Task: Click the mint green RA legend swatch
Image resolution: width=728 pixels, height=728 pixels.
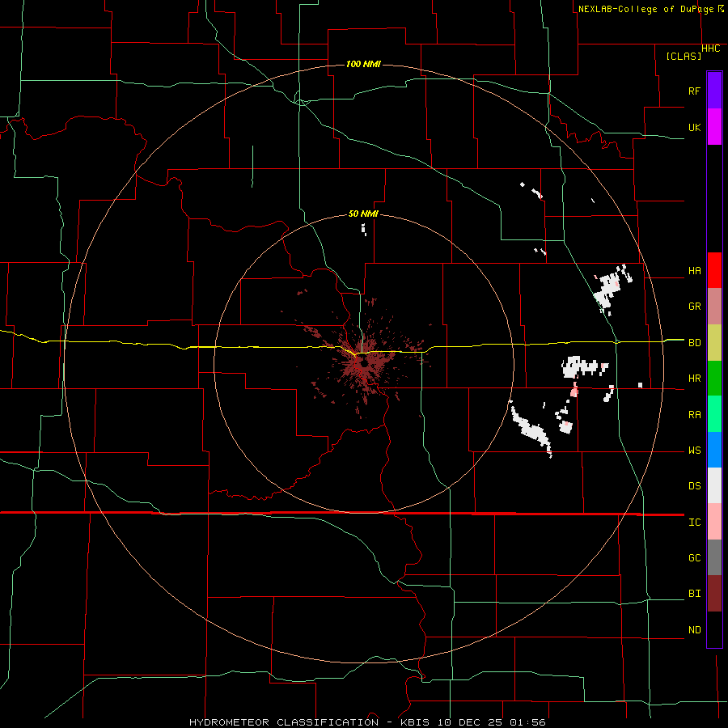Action: tap(714, 414)
